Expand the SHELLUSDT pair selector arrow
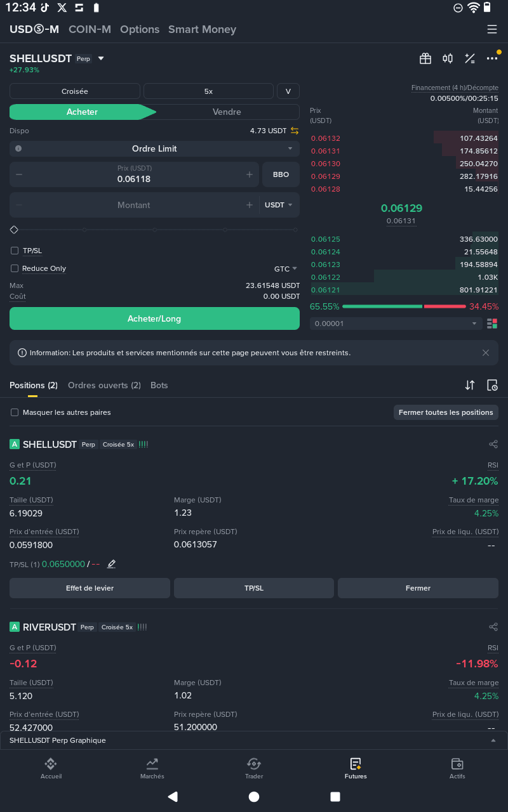This screenshot has height=812, width=508. (101, 58)
